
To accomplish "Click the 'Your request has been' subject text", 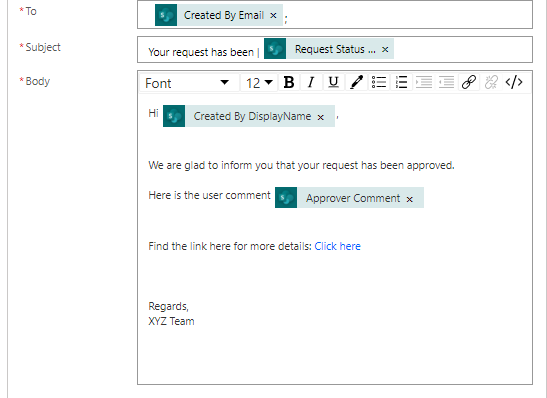I will click(x=201, y=52).
